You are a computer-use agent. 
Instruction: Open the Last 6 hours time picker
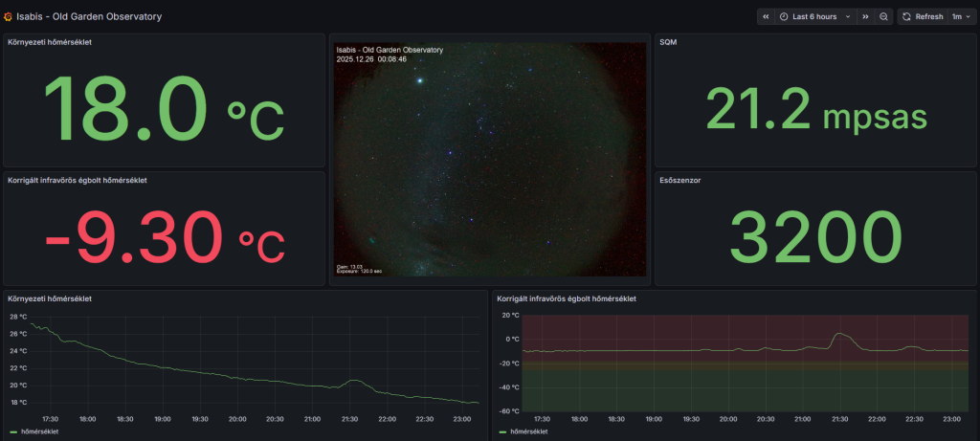click(814, 17)
